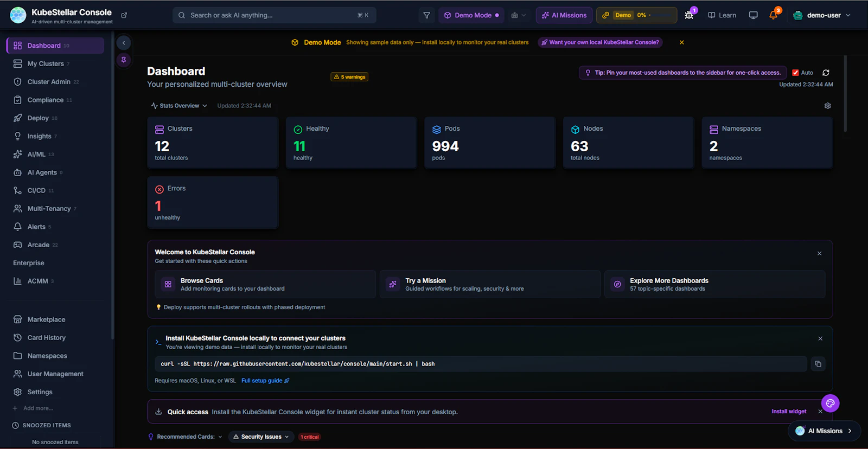
Task: Click the 5 warnings badge
Action: [350, 77]
